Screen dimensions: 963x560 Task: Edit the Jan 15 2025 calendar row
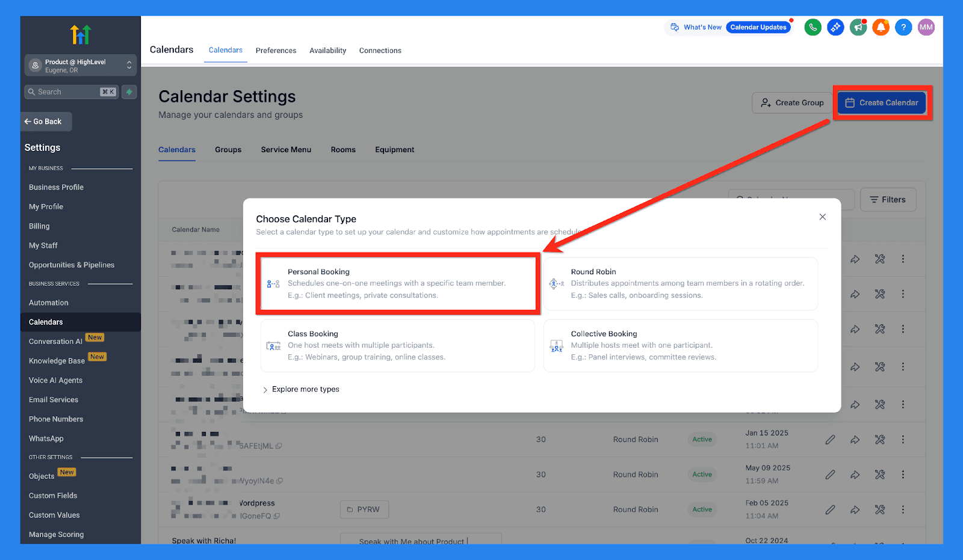(830, 440)
